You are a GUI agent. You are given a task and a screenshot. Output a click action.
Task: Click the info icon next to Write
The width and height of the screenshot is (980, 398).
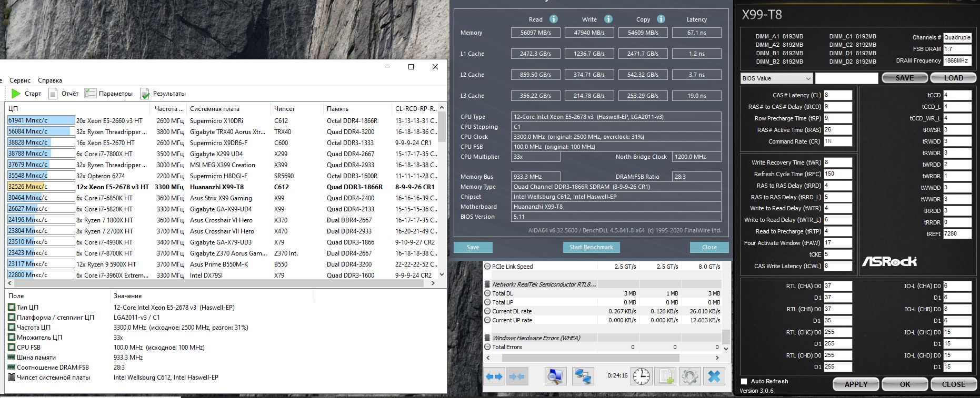click(x=608, y=19)
